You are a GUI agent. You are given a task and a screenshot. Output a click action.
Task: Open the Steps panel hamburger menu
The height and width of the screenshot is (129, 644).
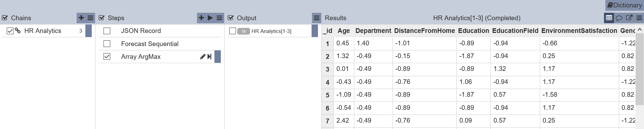(219, 18)
